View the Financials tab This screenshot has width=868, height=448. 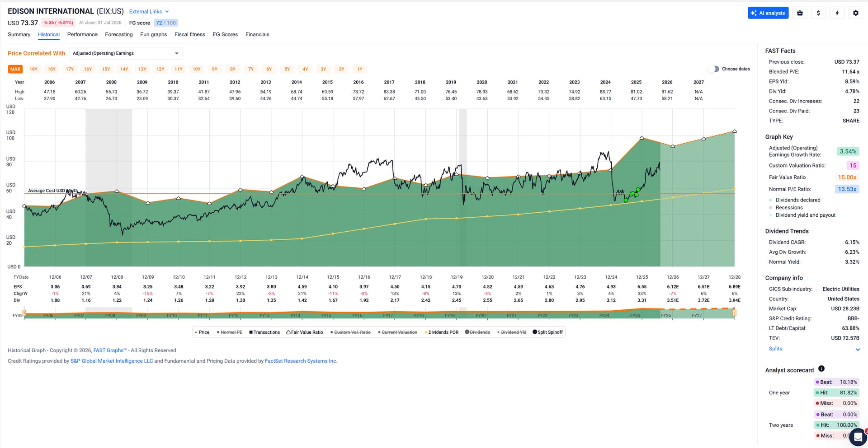coord(257,35)
